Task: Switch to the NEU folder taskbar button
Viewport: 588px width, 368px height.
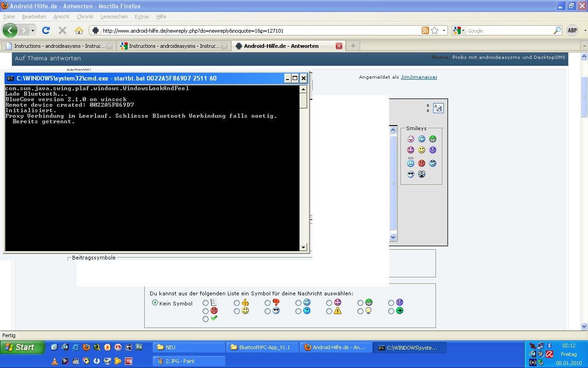Action: [189, 347]
